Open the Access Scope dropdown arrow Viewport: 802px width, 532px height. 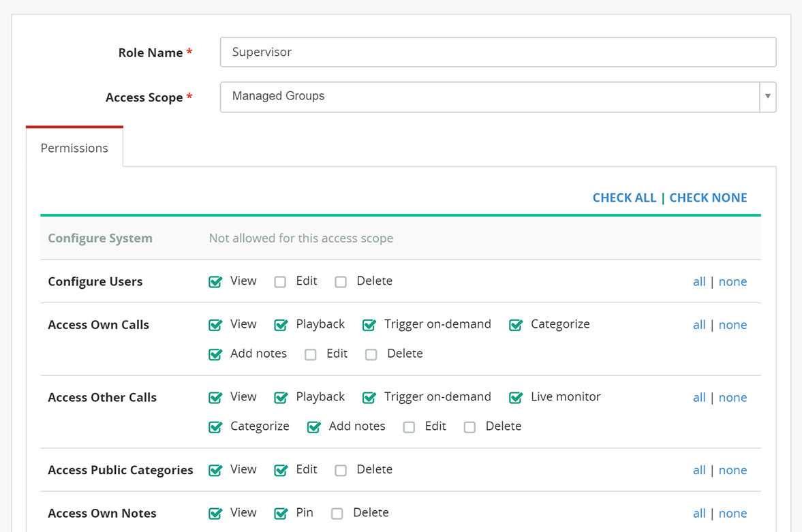[x=767, y=97]
